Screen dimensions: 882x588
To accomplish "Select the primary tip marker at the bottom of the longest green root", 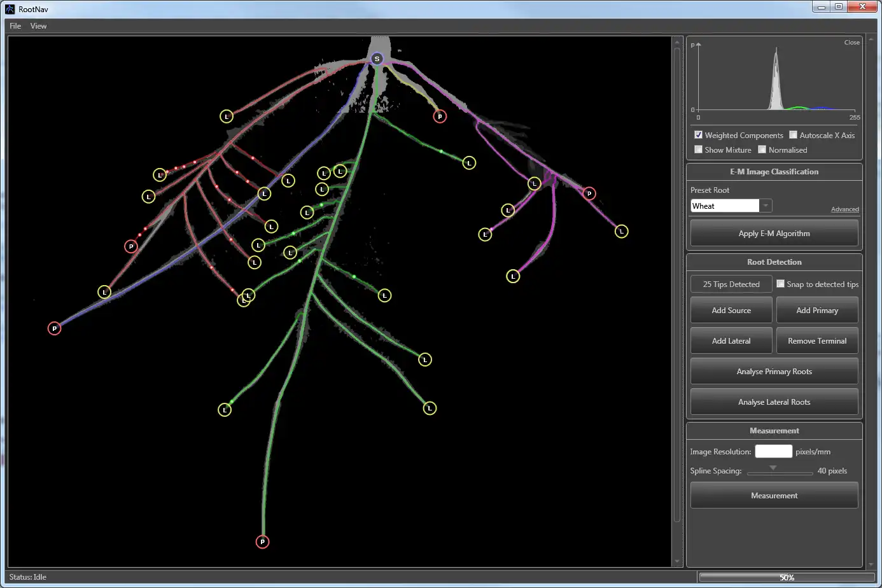I will tap(262, 542).
